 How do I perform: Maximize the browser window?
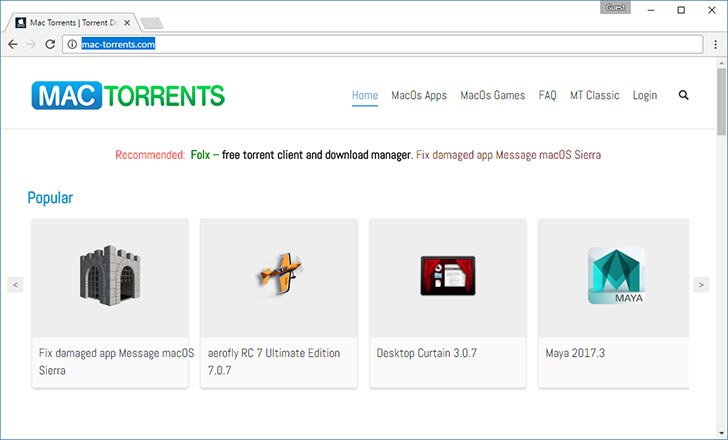tap(681, 10)
